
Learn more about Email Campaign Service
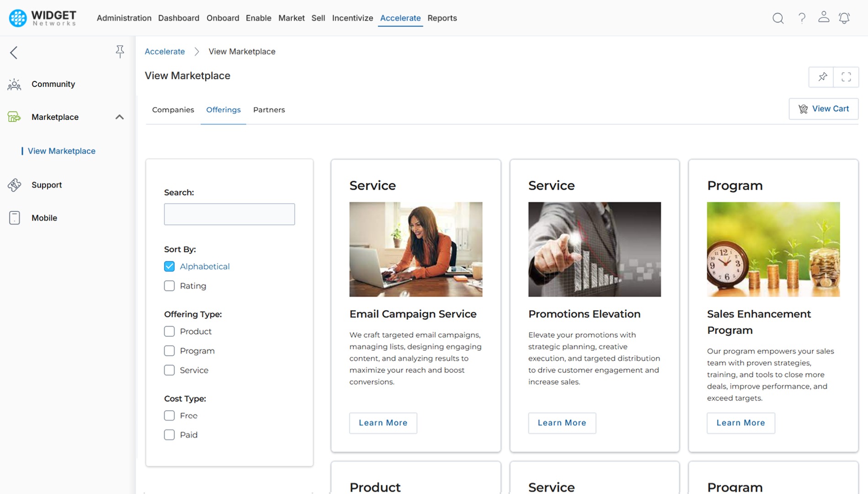tap(383, 423)
